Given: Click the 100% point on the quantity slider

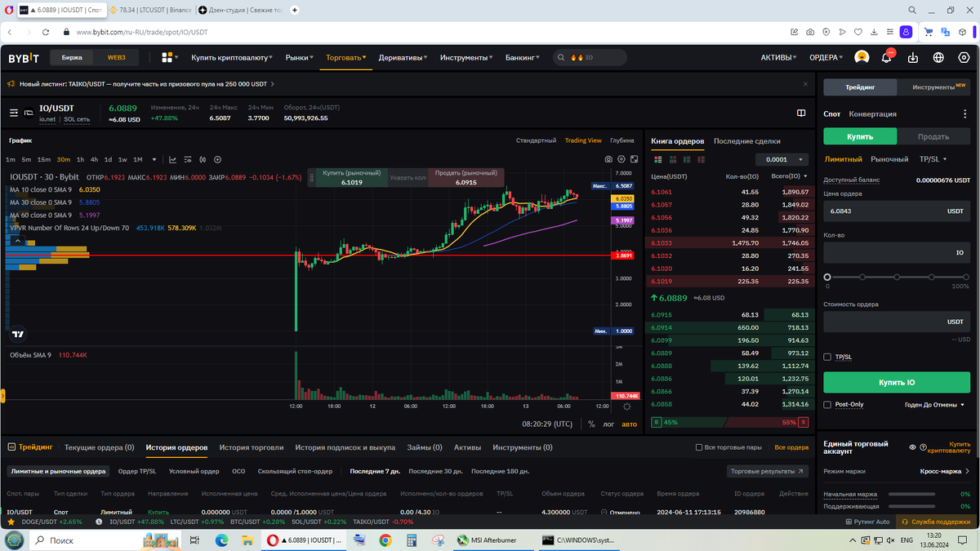Looking at the screenshot, I should click(967, 278).
